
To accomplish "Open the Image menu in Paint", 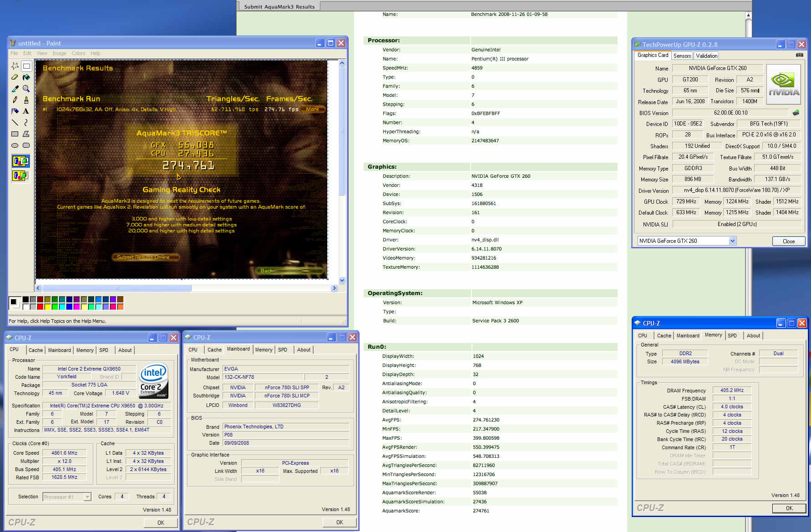I will pyautogui.click(x=59, y=53).
